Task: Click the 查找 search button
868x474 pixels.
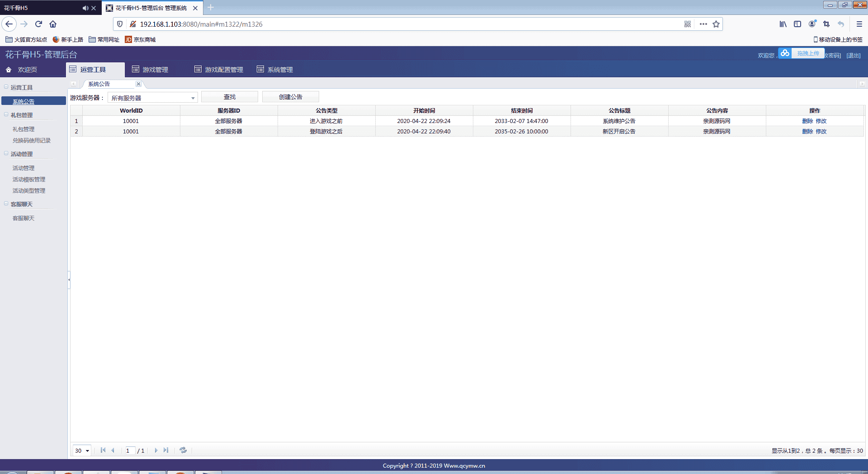Action: click(x=230, y=97)
